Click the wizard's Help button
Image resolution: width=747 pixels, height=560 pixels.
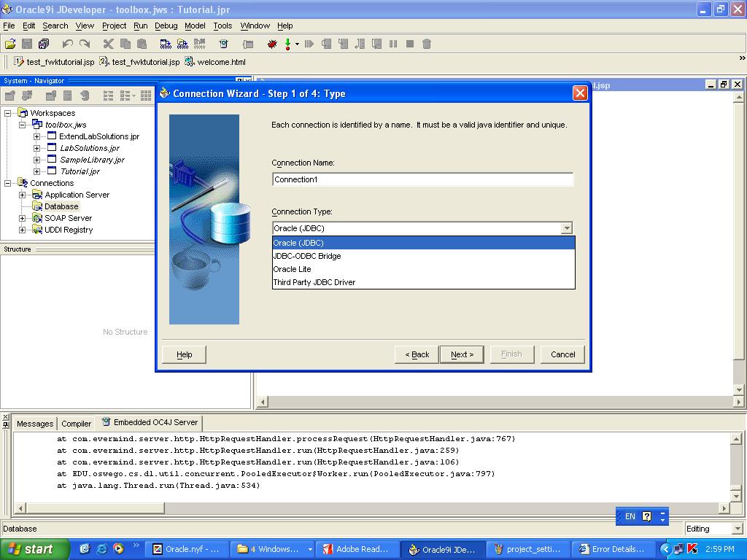click(x=185, y=354)
